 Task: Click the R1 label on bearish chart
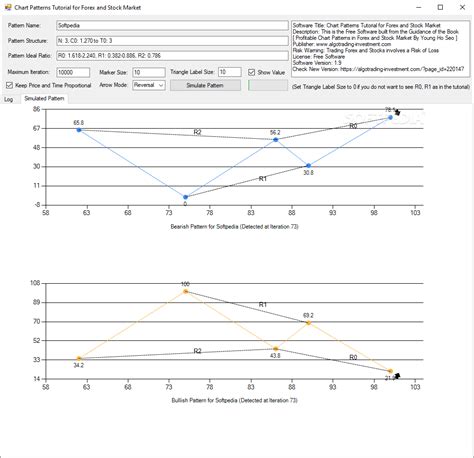pos(263,179)
